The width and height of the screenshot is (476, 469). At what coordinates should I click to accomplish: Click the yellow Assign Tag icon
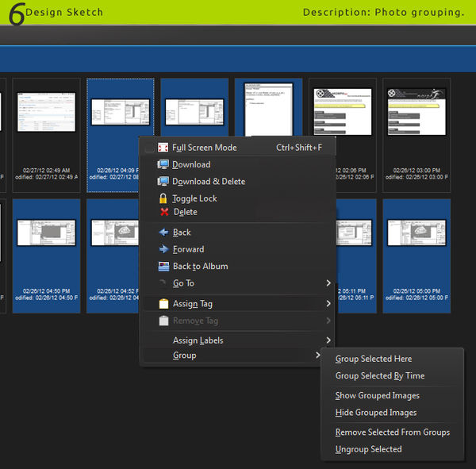tap(163, 304)
